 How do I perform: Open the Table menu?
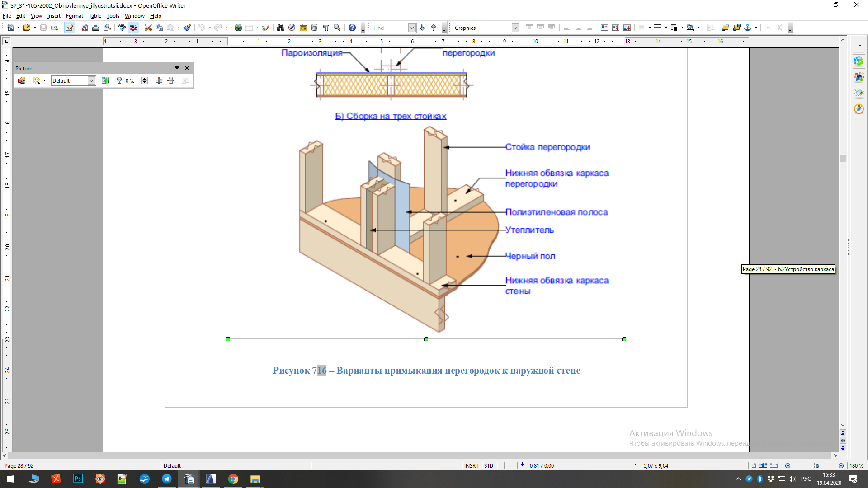tap(95, 16)
